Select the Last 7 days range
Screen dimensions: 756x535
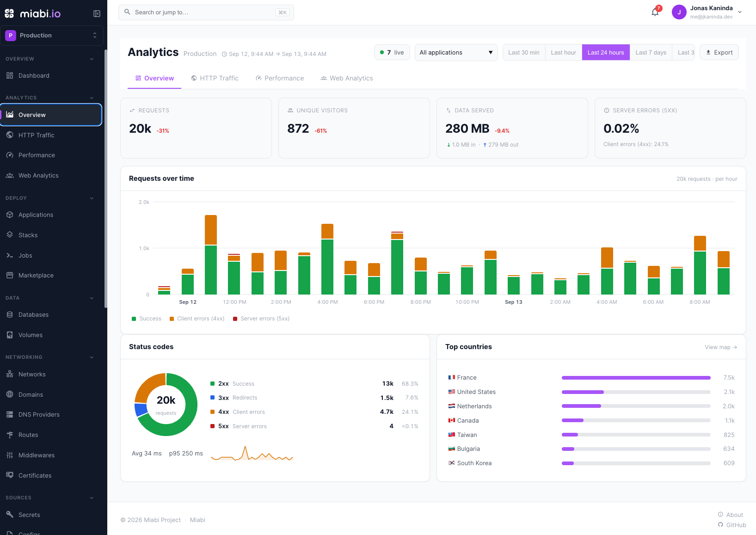(651, 52)
